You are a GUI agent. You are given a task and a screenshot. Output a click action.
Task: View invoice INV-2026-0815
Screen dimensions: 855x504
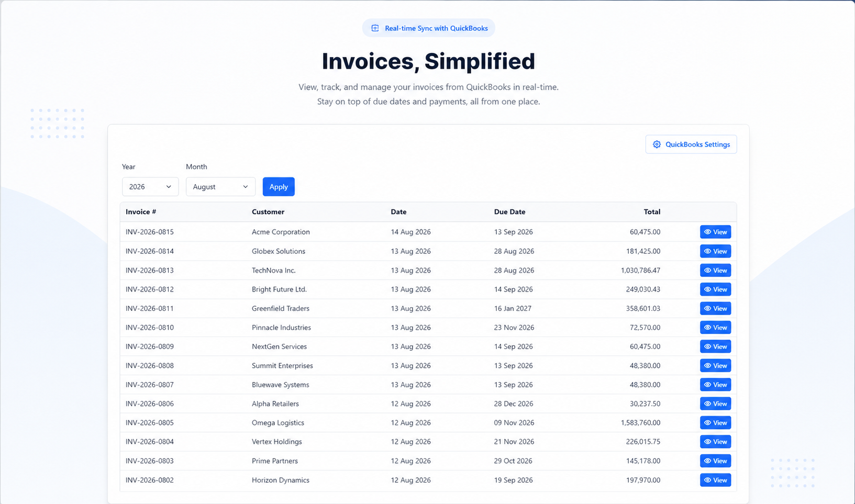click(x=715, y=232)
